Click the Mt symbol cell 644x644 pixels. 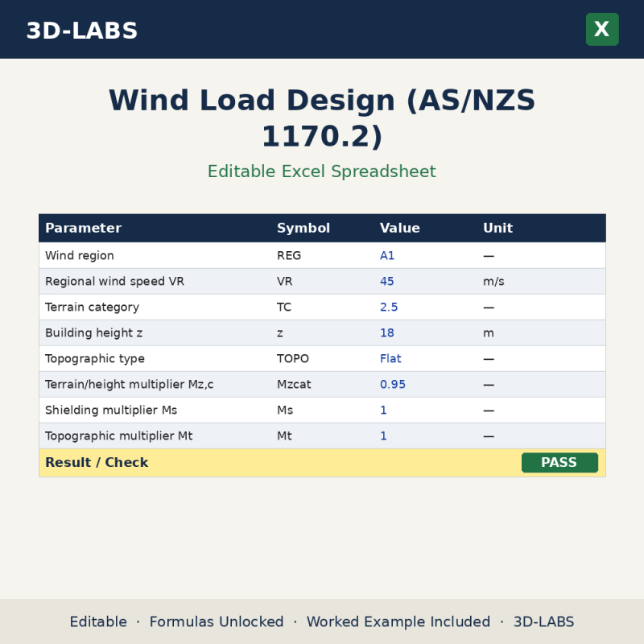(284, 436)
